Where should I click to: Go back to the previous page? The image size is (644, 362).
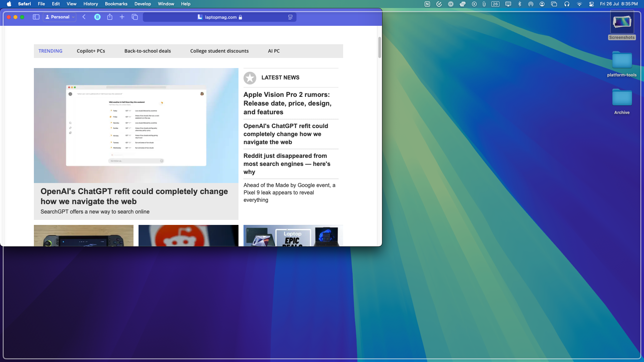(84, 17)
